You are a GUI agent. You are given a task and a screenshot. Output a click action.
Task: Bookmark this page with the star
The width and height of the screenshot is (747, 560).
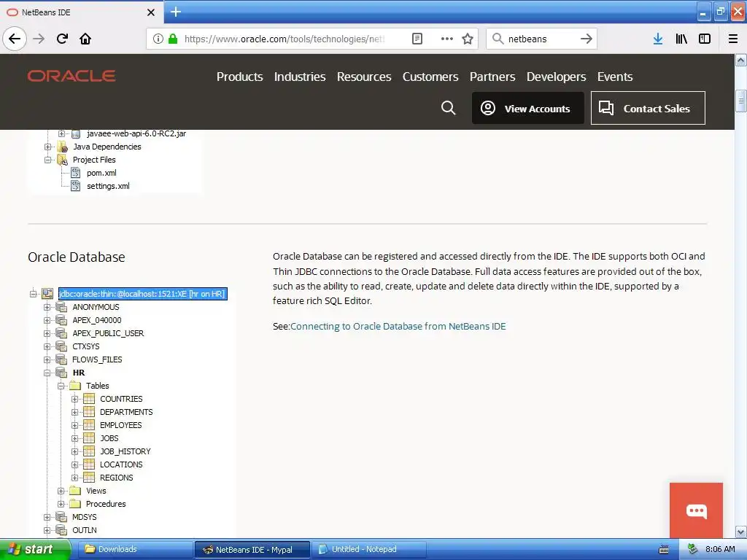tap(468, 39)
